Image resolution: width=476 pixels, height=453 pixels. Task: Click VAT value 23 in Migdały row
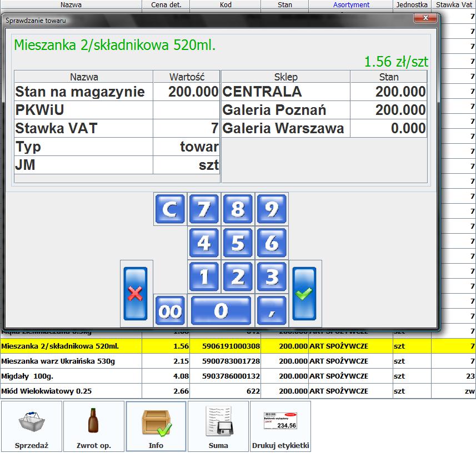point(454,376)
